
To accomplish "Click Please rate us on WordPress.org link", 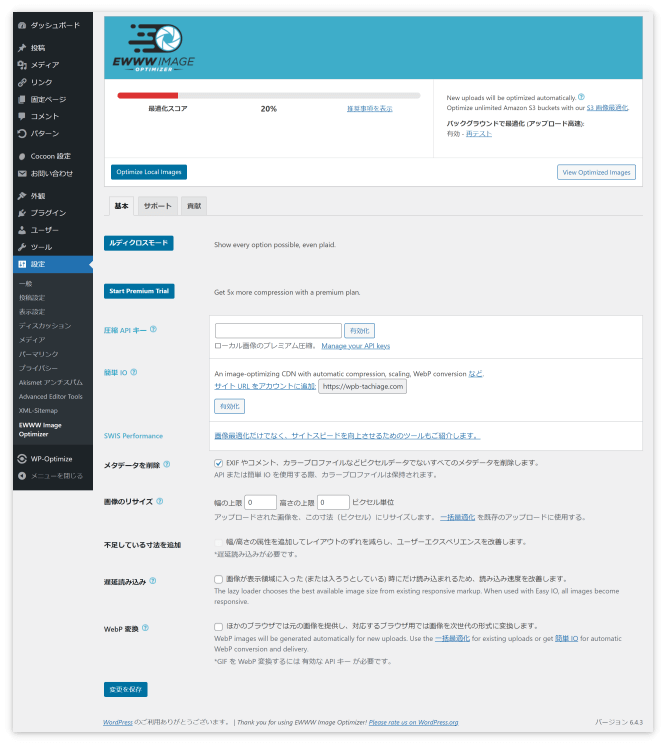I will point(413,722).
